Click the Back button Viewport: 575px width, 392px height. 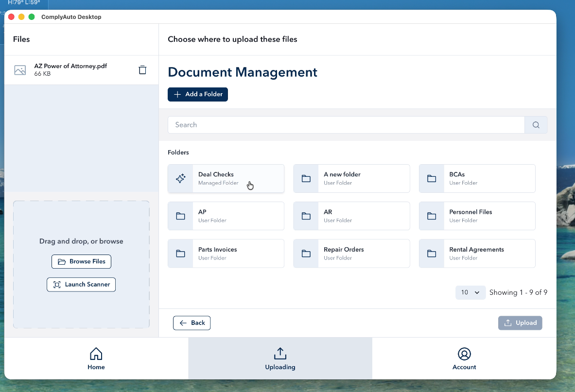(x=192, y=323)
